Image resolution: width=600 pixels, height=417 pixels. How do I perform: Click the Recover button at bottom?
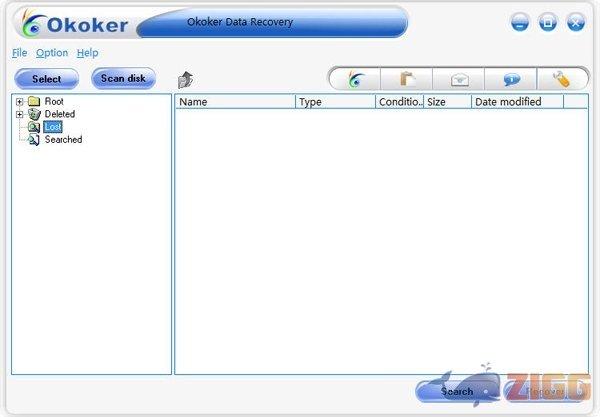545,391
